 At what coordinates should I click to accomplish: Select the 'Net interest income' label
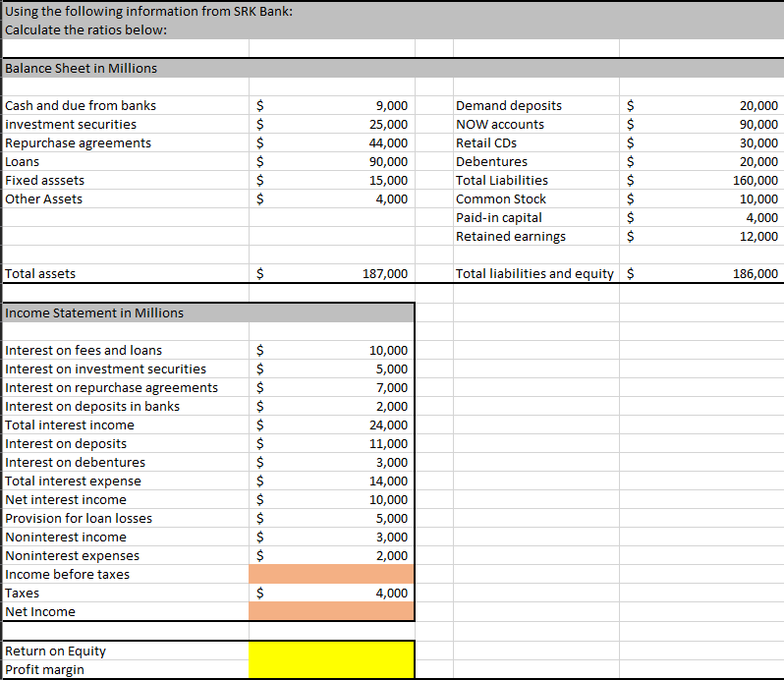[126, 499]
